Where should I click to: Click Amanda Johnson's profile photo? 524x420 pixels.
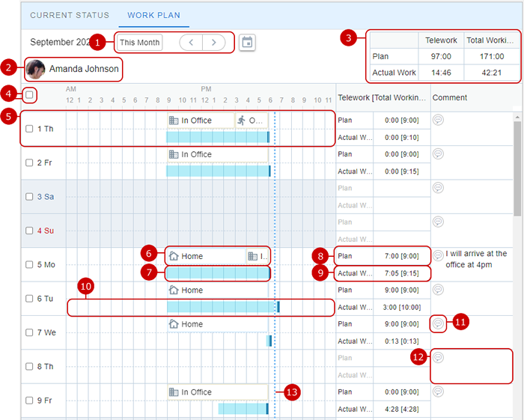(x=36, y=69)
